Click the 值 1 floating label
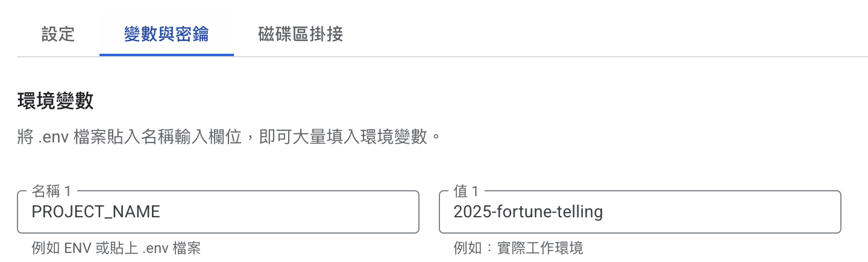 click(x=466, y=191)
